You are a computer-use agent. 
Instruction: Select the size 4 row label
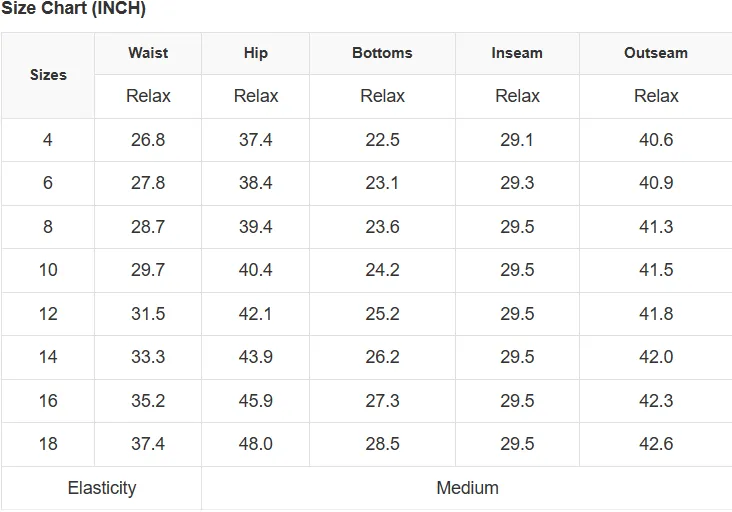click(48, 140)
